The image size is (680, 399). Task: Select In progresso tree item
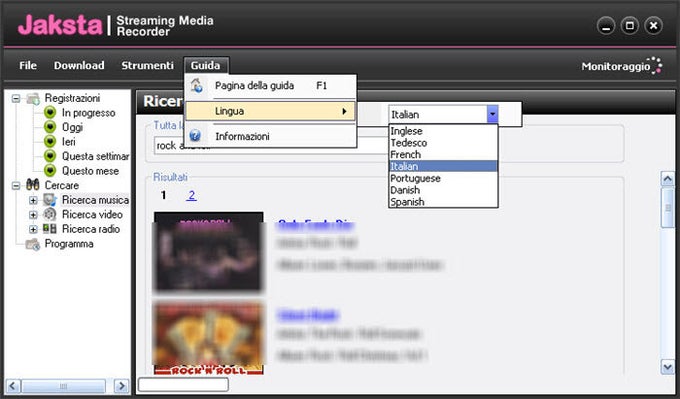click(x=88, y=113)
